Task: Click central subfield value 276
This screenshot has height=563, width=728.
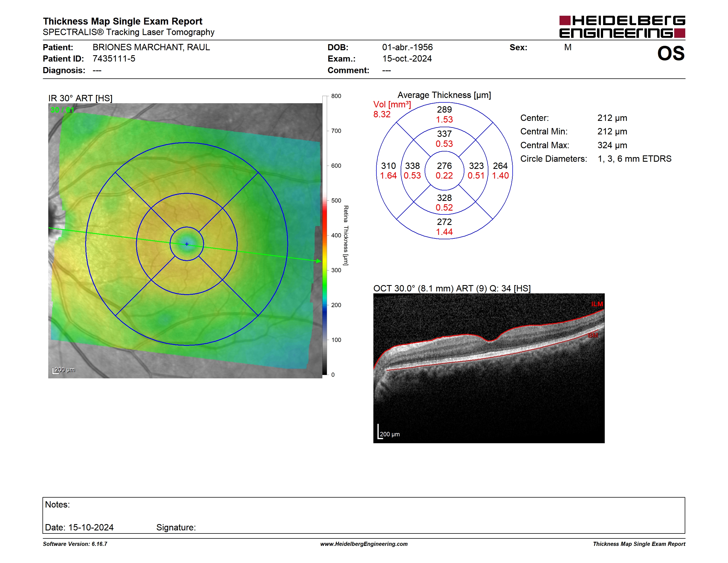Action: (x=444, y=166)
